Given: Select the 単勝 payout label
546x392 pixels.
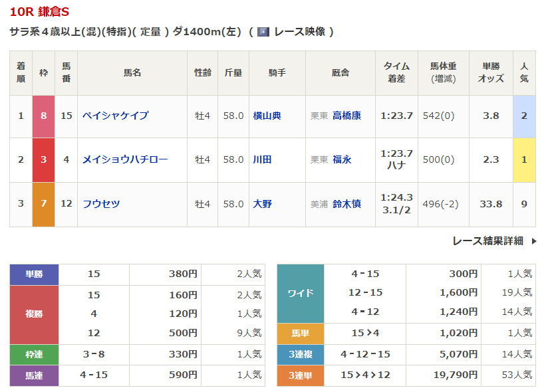Looking at the screenshot, I should [x=34, y=274].
